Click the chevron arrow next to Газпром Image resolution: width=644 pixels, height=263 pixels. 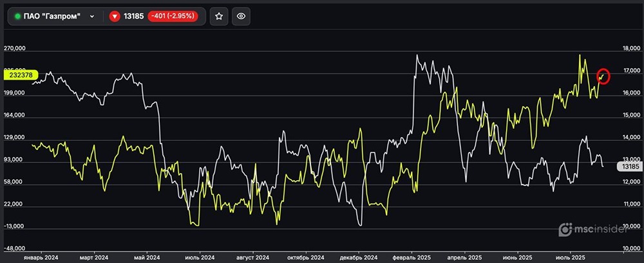(x=93, y=17)
